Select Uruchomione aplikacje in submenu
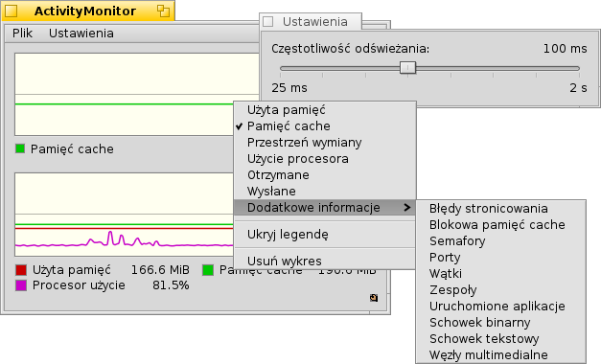 point(501,307)
